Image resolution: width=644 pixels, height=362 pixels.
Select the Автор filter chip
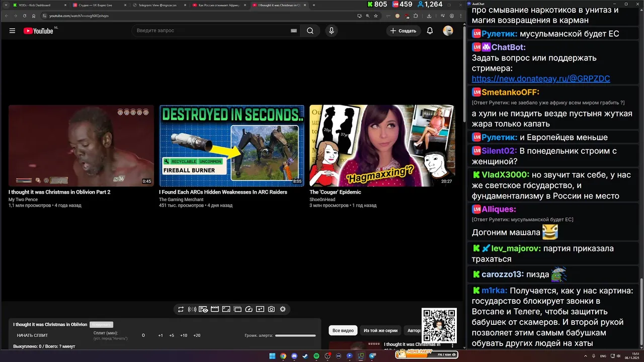pyautogui.click(x=413, y=330)
